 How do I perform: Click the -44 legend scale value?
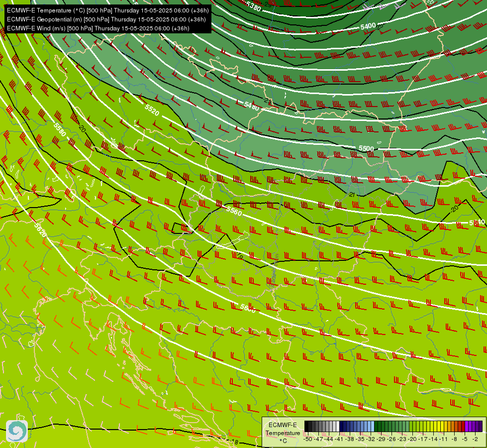pyautogui.click(x=329, y=439)
